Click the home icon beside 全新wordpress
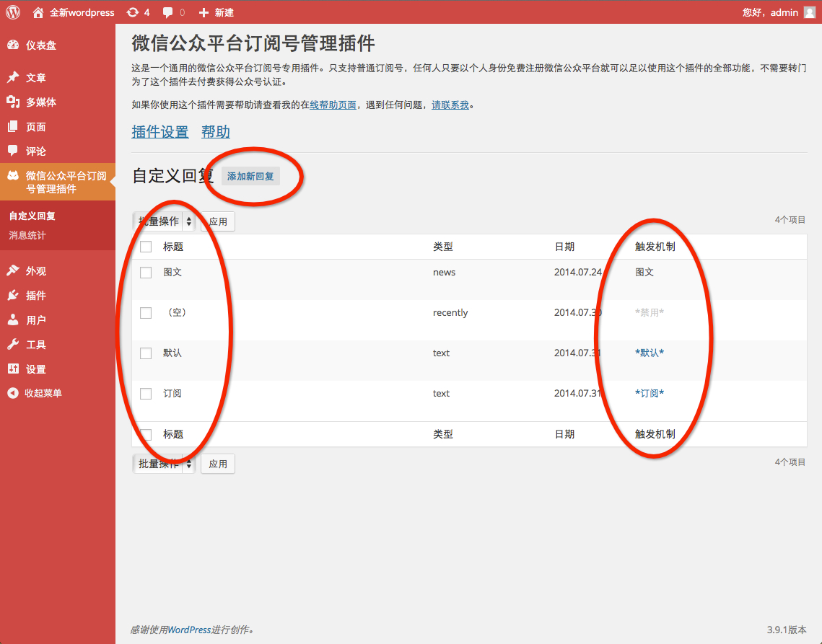 click(x=38, y=12)
